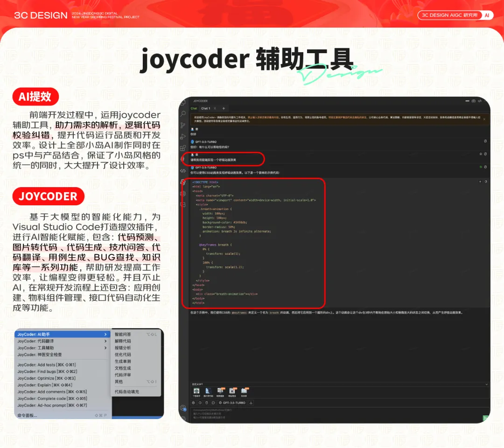Select 优化代码 in the submenu
The height and width of the screenshot is (448, 504).
click(x=136, y=355)
